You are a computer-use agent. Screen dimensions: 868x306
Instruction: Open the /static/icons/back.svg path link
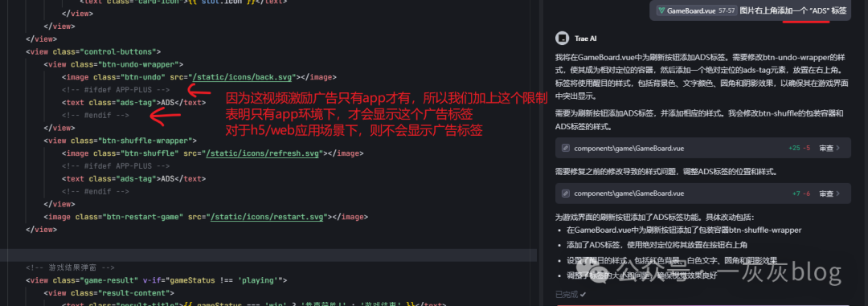pos(243,77)
